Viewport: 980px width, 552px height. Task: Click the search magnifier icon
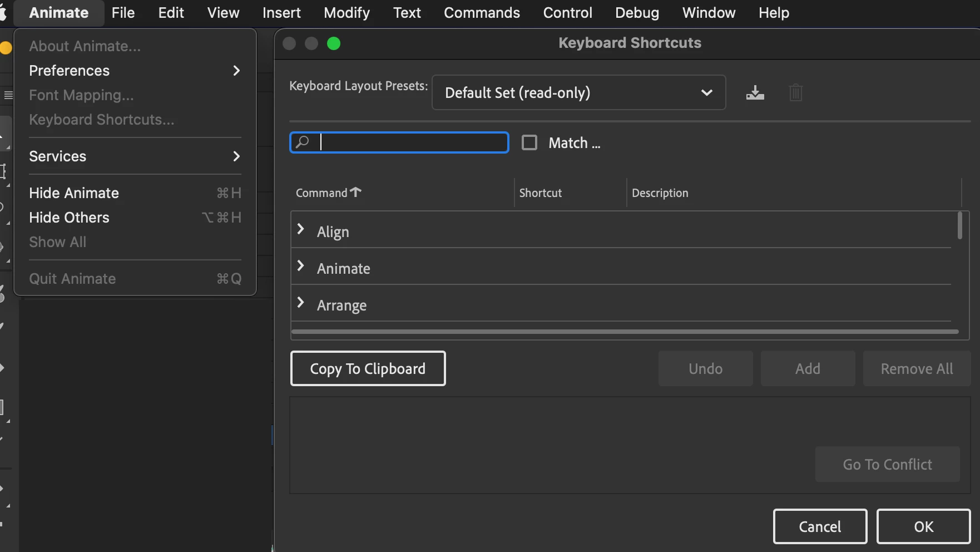tap(302, 142)
